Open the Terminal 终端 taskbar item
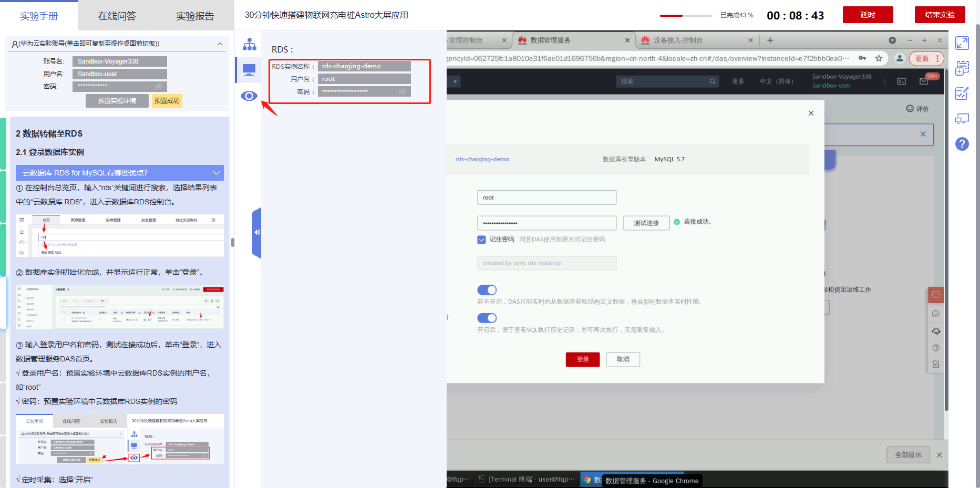 click(527, 479)
